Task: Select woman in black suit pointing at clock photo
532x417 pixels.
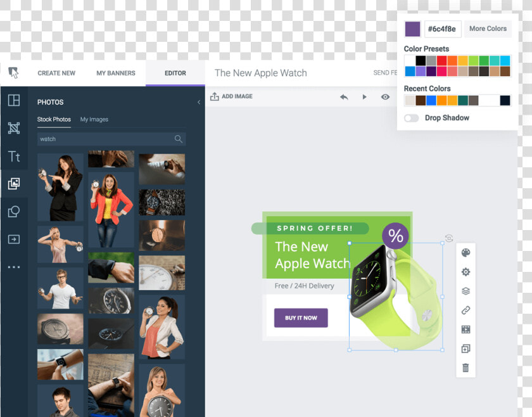Action: click(x=60, y=187)
